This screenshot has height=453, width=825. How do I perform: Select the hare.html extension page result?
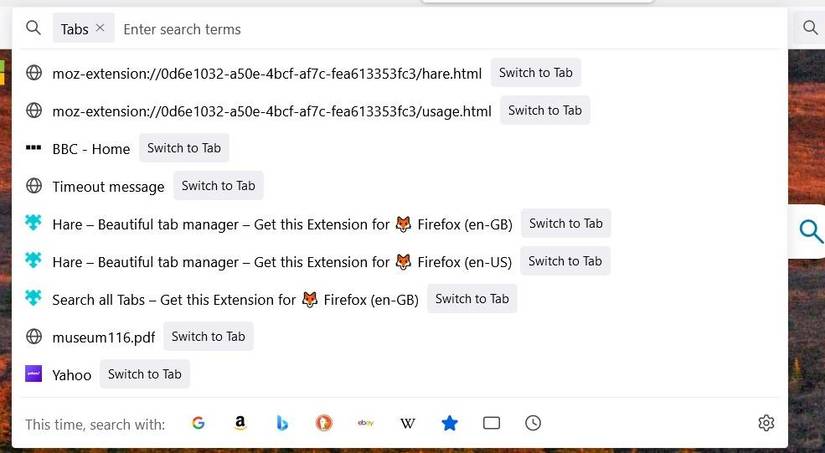tap(267, 73)
